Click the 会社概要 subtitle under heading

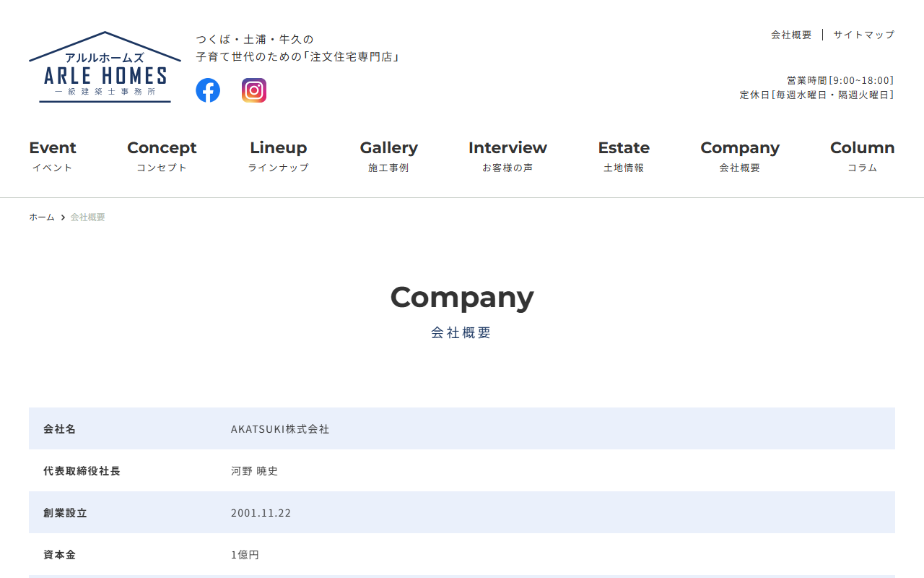pyautogui.click(x=462, y=333)
